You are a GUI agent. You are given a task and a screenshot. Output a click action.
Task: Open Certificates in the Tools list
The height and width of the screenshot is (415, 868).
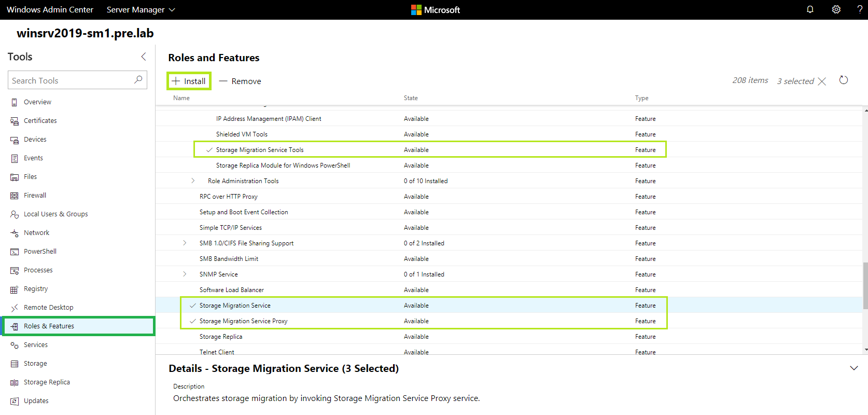[40, 121]
